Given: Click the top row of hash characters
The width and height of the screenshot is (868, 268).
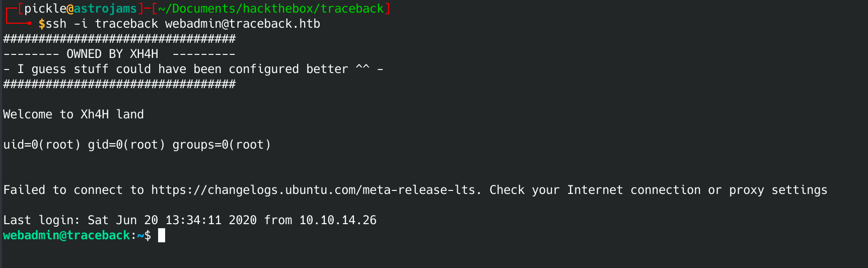Looking at the screenshot, I should (119, 39).
